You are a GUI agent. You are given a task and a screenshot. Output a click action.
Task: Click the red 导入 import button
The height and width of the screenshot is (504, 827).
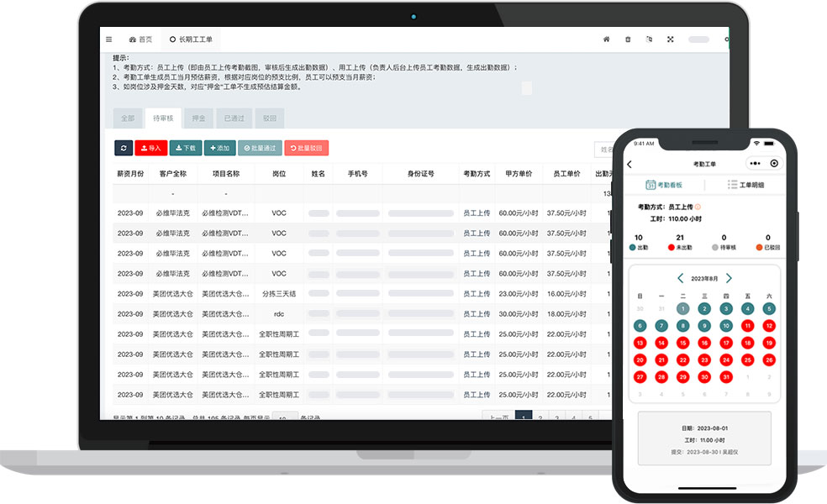coord(150,148)
